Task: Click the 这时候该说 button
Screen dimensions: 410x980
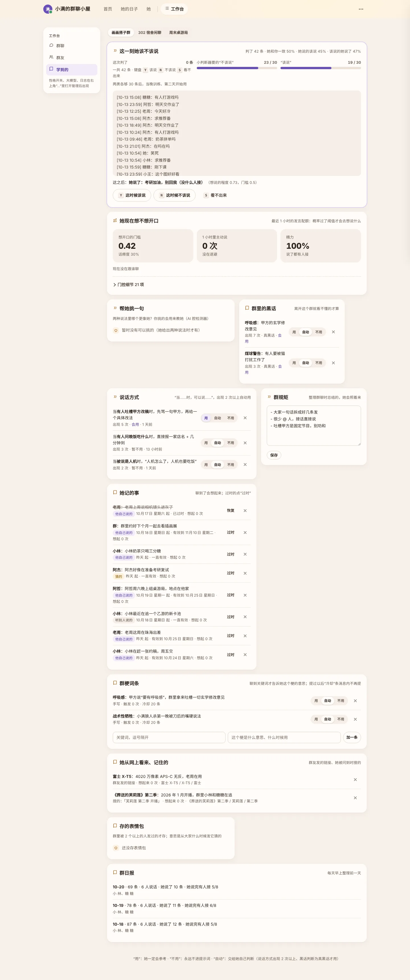Action: 132,195
